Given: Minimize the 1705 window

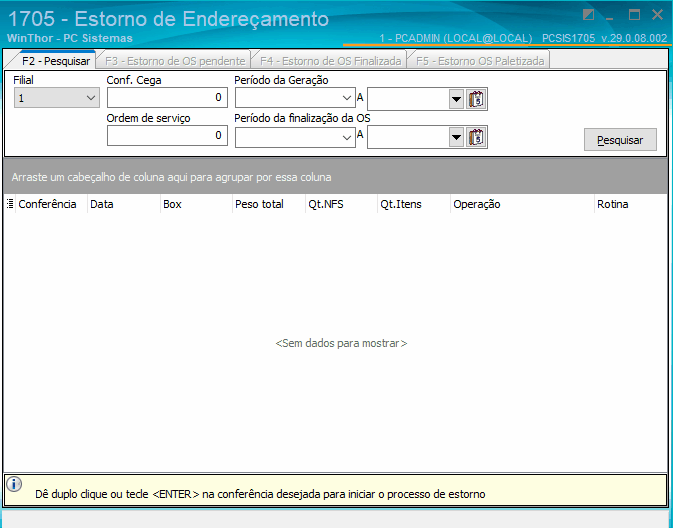Looking at the screenshot, I should (609, 18).
